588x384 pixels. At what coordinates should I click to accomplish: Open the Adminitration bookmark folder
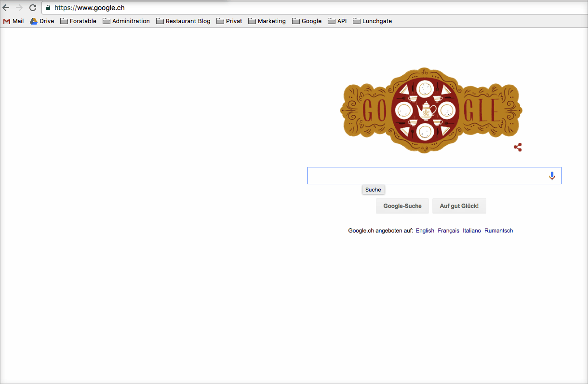pyautogui.click(x=126, y=21)
